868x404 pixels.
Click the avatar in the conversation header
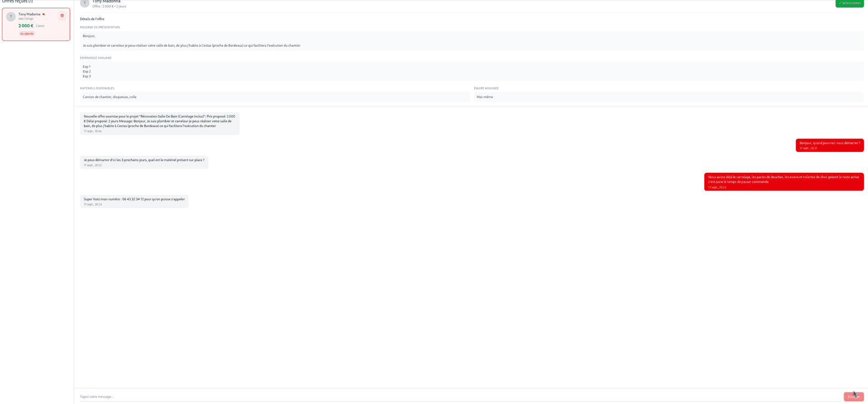pyautogui.click(x=85, y=4)
